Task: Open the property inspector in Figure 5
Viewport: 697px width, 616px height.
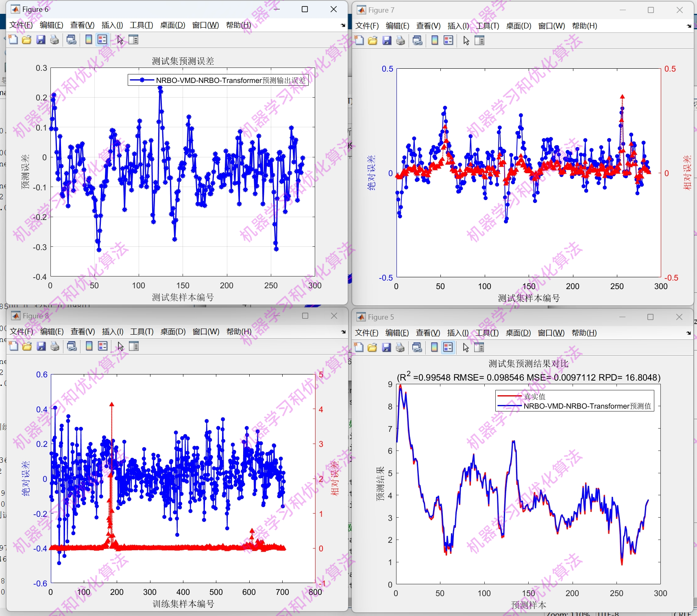Action: 479,347
